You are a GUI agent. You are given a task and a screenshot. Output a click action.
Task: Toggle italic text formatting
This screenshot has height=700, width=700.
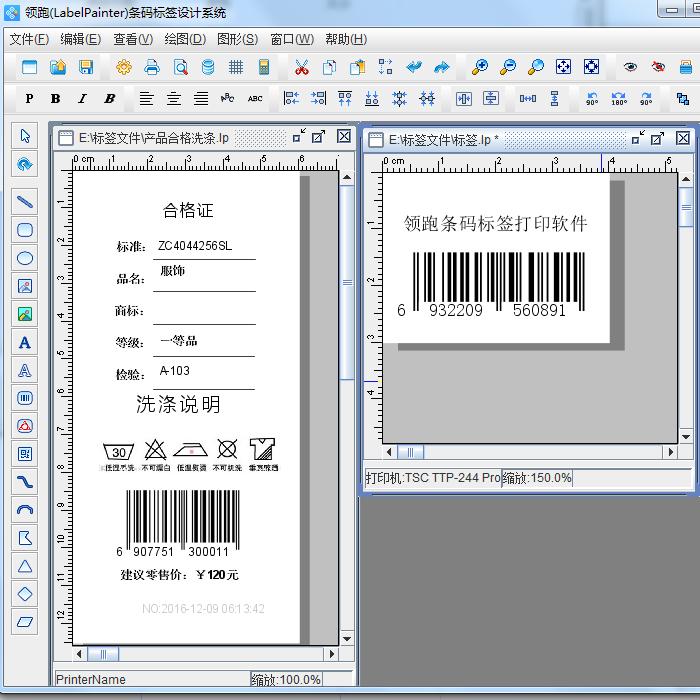[x=82, y=98]
